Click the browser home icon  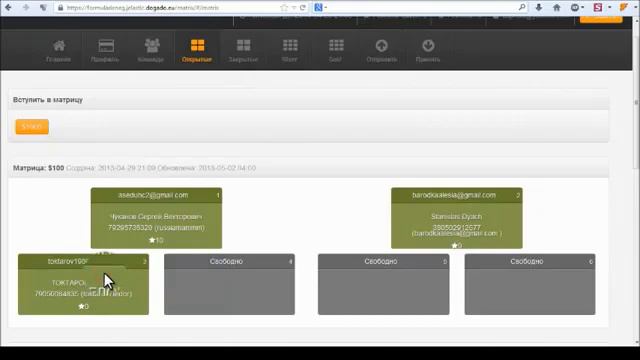(557, 7)
